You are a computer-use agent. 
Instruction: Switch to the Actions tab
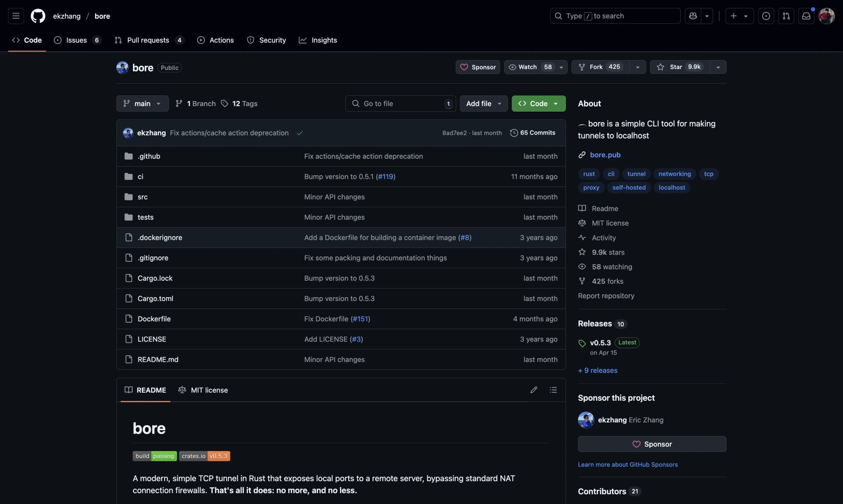(x=215, y=40)
